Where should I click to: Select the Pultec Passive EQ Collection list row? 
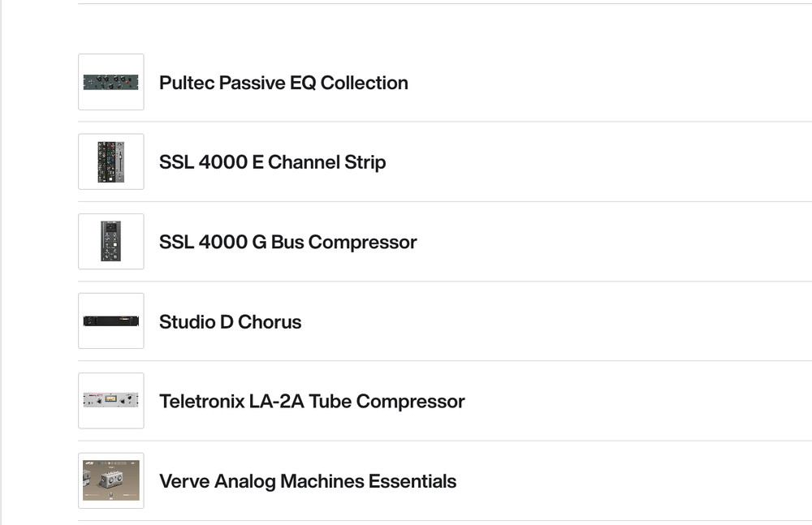coord(325,82)
